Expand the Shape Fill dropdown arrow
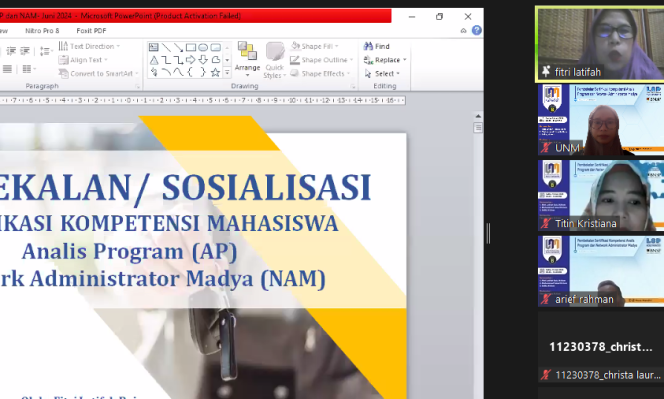664x399 pixels. point(337,46)
